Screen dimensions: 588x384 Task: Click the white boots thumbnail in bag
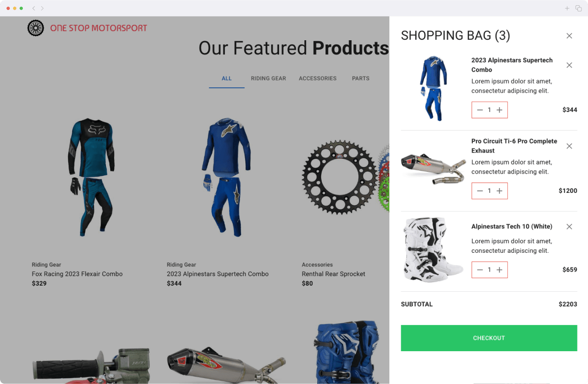432,250
